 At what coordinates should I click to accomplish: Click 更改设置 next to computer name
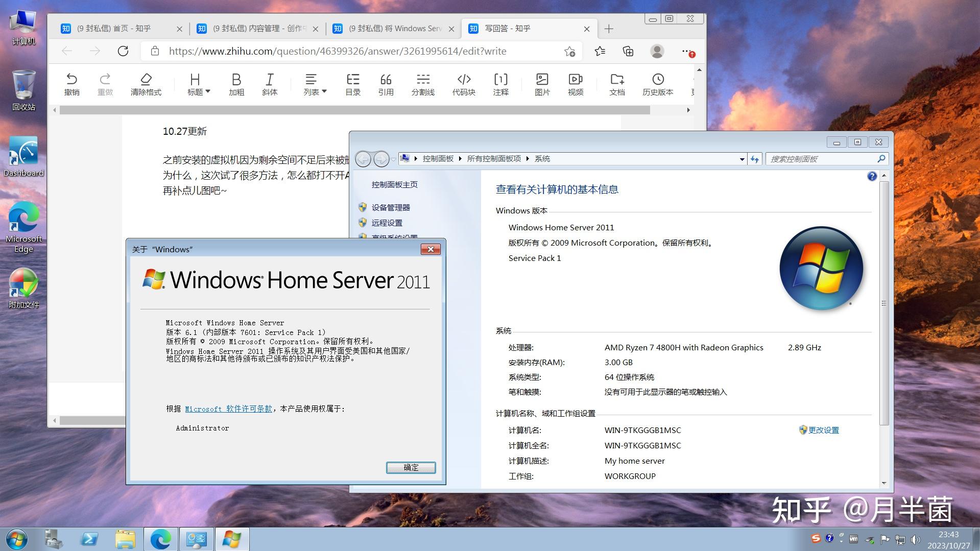coord(823,430)
